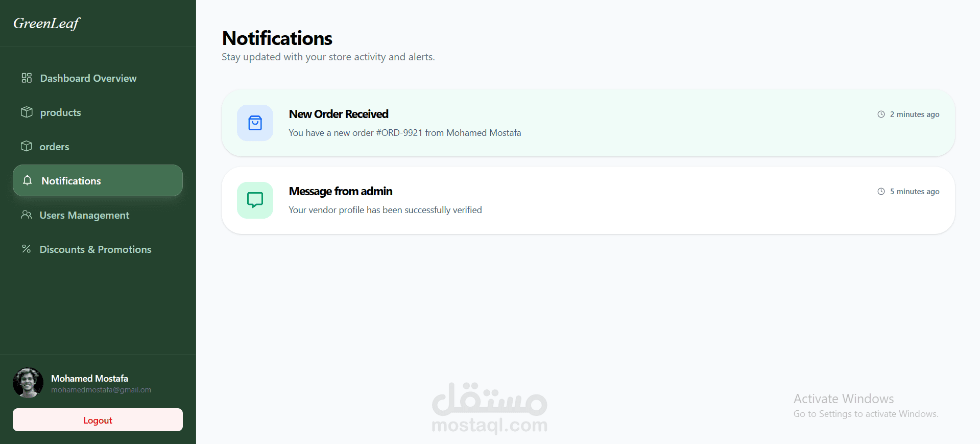This screenshot has height=444, width=980.
Task: Open Discounts & Promotions
Action: pos(98,249)
